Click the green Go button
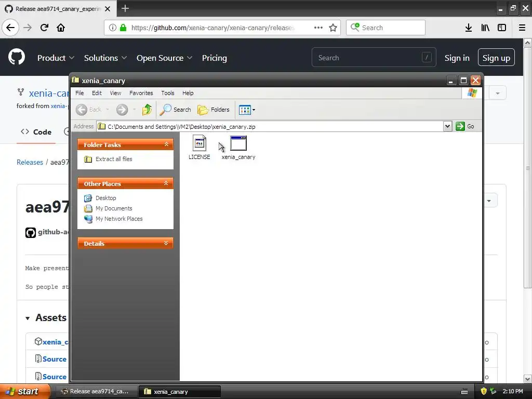This screenshot has height=399, width=532. pyautogui.click(x=465, y=126)
